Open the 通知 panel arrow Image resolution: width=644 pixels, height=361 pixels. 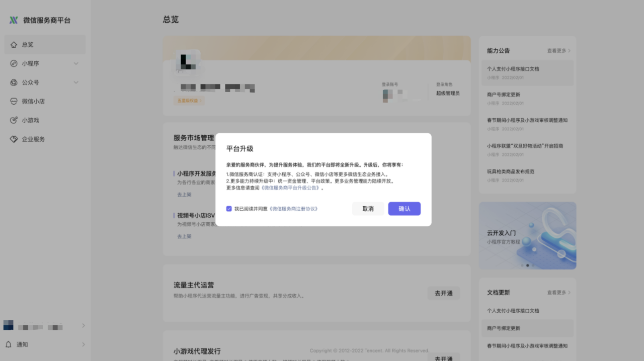[84, 344]
